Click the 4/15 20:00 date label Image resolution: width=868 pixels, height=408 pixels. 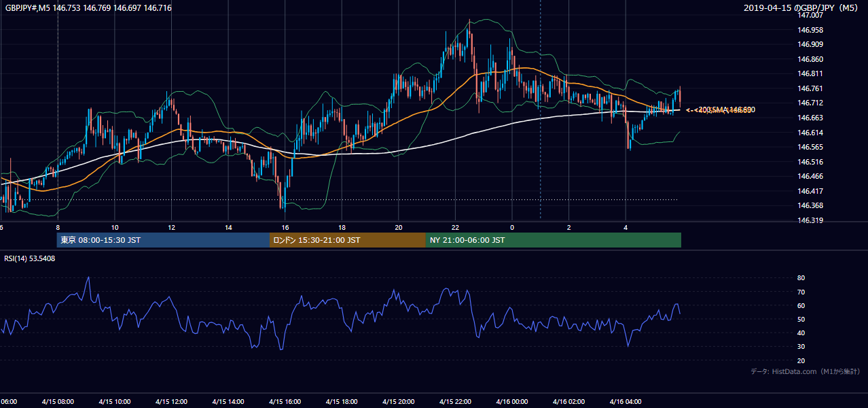click(399, 402)
